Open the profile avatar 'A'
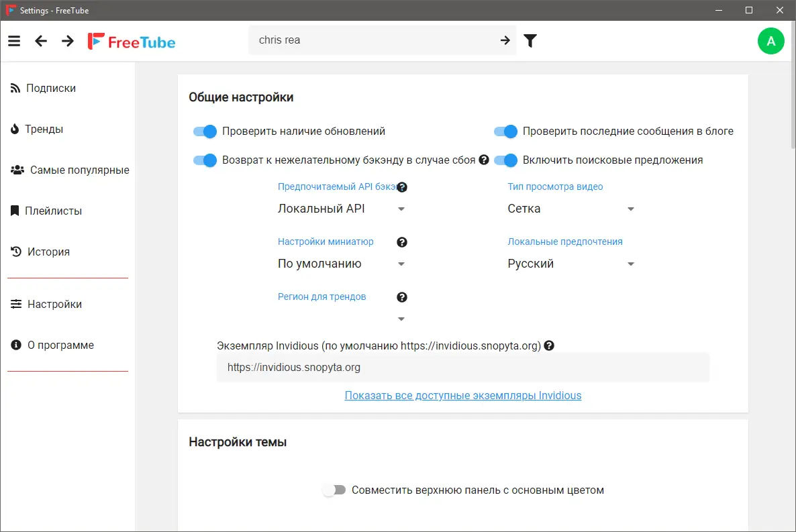The width and height of the screenshot is (796, 532). coord(770,41)
